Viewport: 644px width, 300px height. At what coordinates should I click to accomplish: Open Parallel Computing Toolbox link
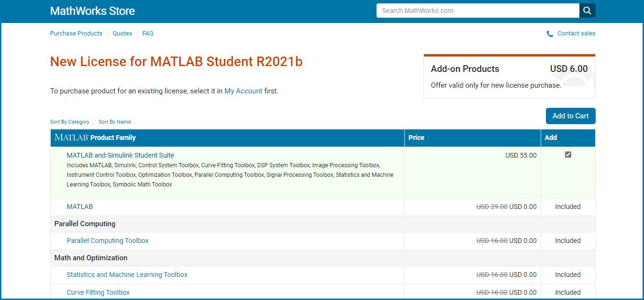[108, 241]
